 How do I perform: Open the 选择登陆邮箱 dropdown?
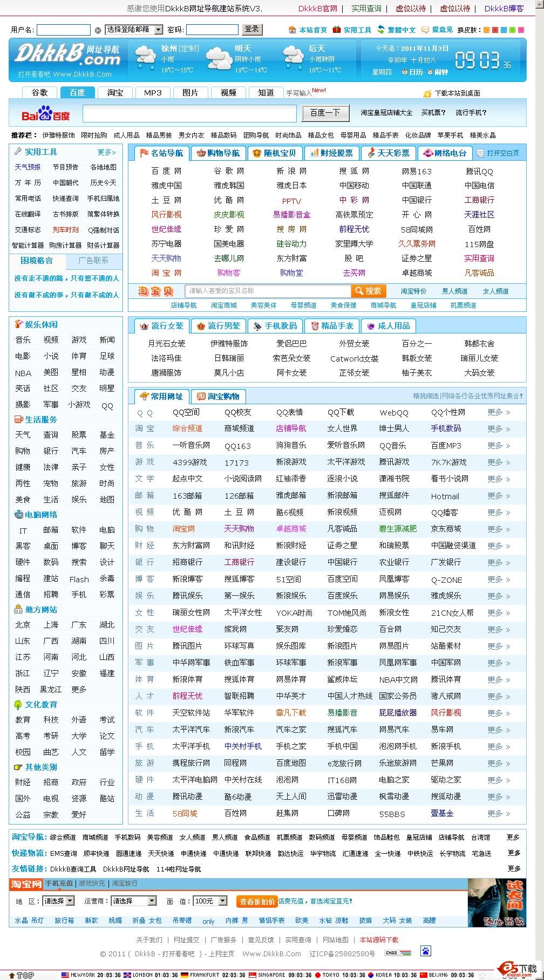click(x=134, y=30)
